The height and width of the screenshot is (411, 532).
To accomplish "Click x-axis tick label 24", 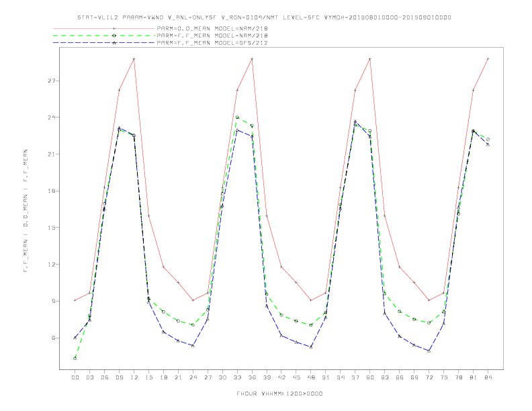I will (x=193, y=377).
